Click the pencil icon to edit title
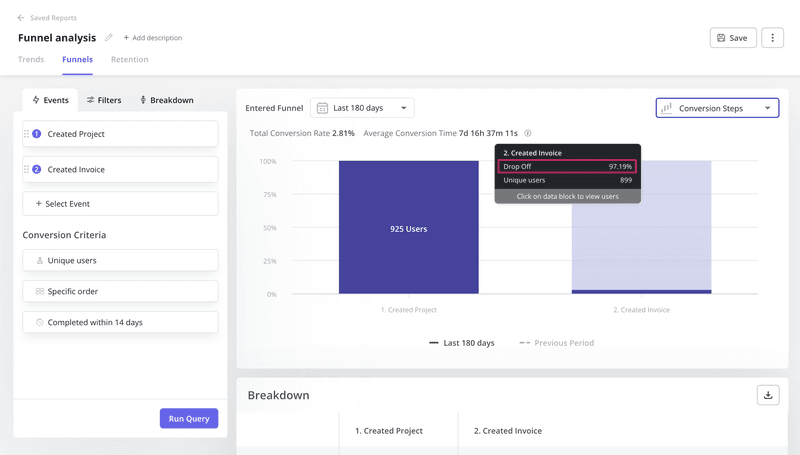This screenshot has height=455, width=800. (109, 38)
